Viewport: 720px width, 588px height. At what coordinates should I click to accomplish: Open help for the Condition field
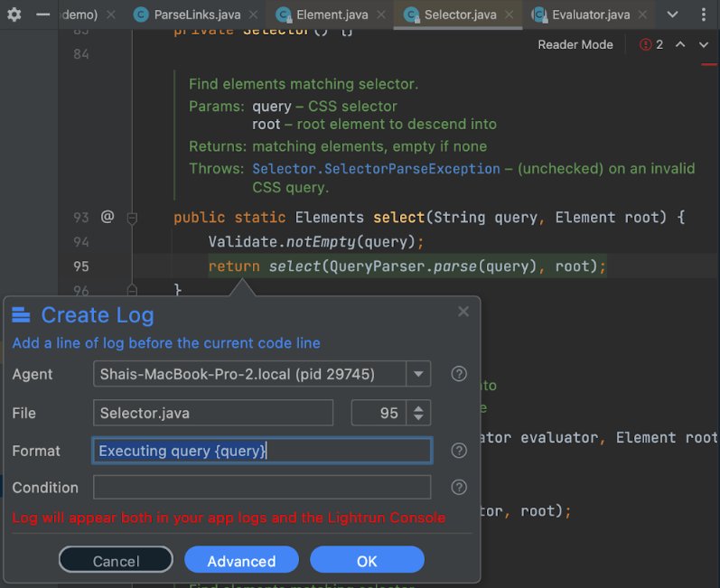(x=459, y=487)
